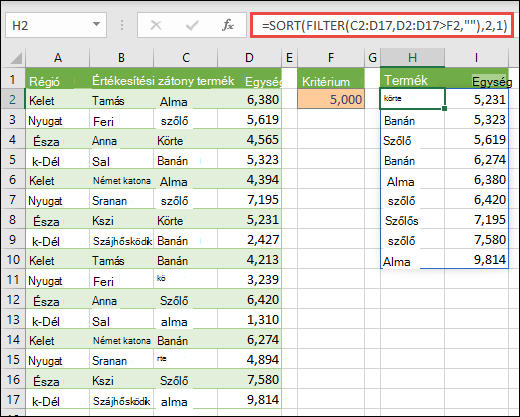Open the Insert Function fx icon
The width and height of the screenshot is (520, 417).
[x=228, y=25]
